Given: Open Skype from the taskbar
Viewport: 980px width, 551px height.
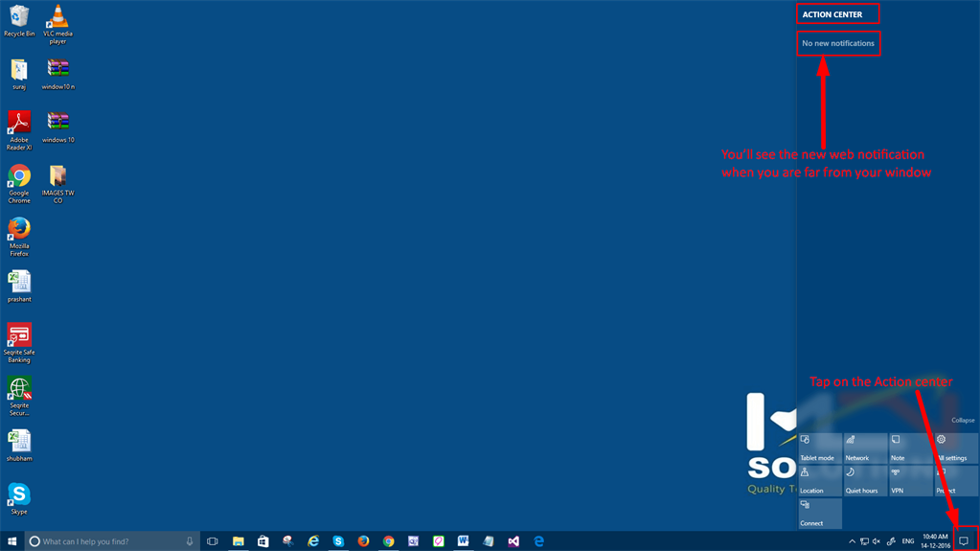Looking at the screenshot, I should [x=338, y=541].
